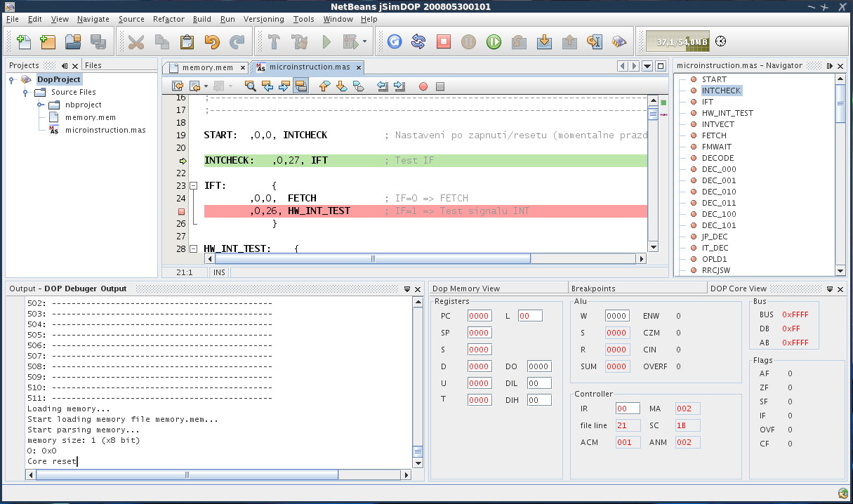Screen dimensions: 853x504
Task: Close the microinstruction.mas tab
Action: point(358,68)
